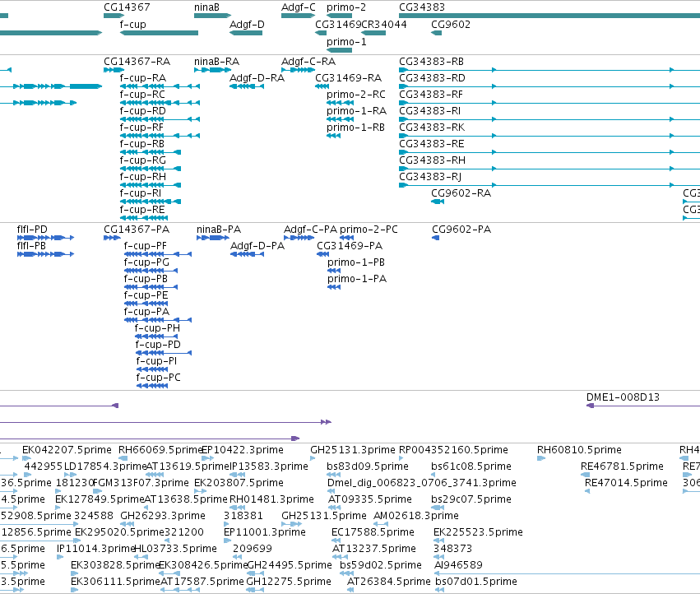Select the AT26384.5prime EST
The image size is (700, 594).
[x=350, y=590]
